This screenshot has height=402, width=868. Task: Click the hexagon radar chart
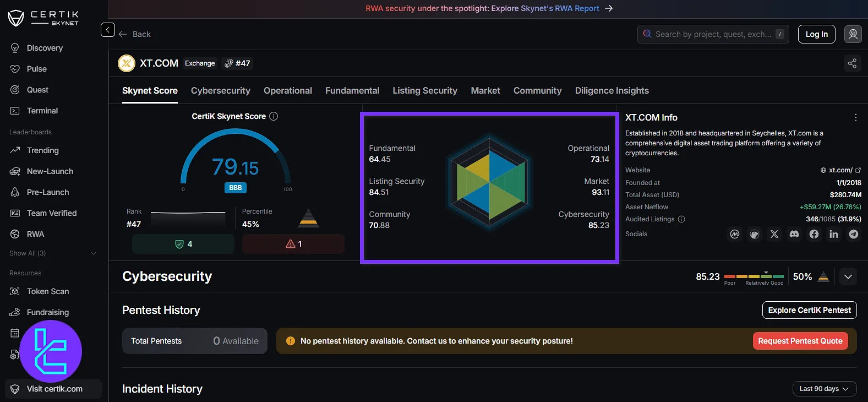click(489, 182)
